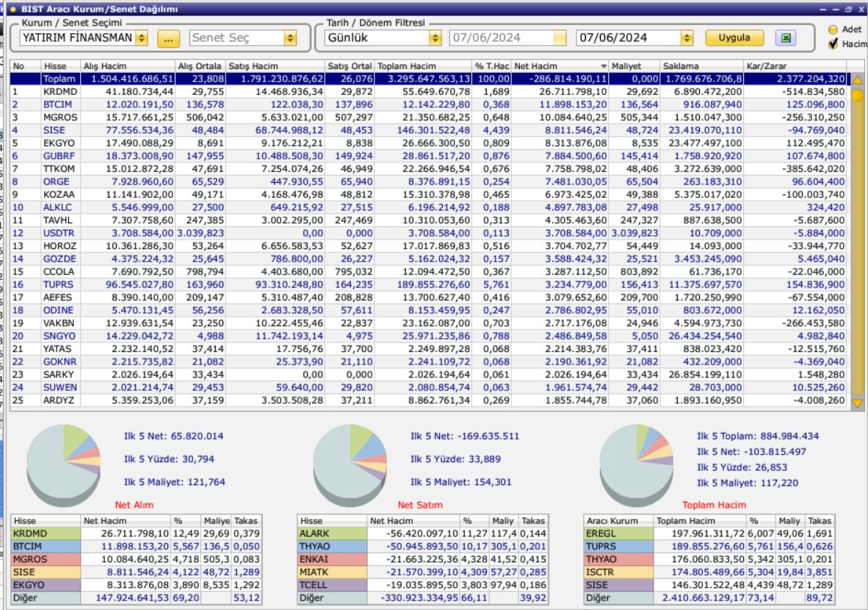Click TCELL purple cell in Net Satım table

[x=332, y=584]
